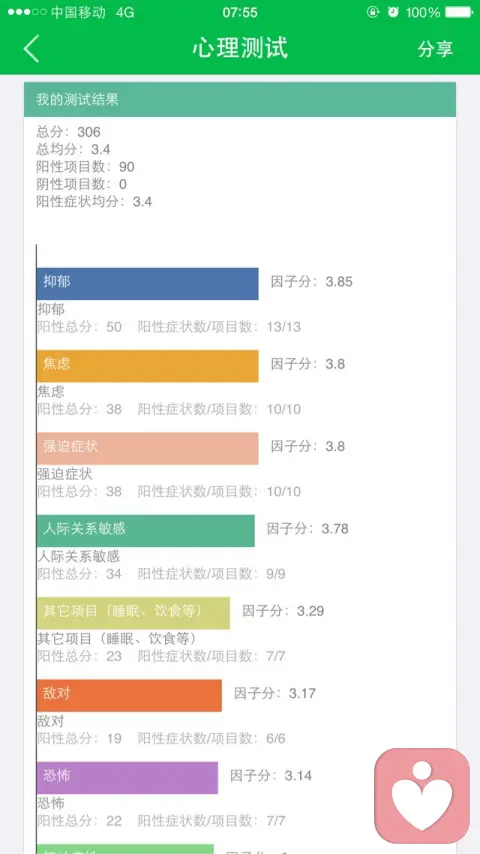Tap the alarm clock status icon
The width and height of the screenshot is (480, 854).
(393, 12)
